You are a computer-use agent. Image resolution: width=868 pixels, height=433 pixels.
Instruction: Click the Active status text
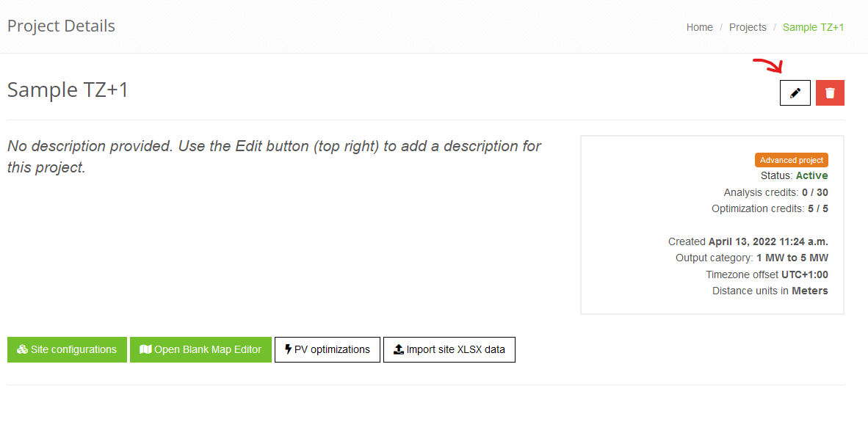(811, 176)
